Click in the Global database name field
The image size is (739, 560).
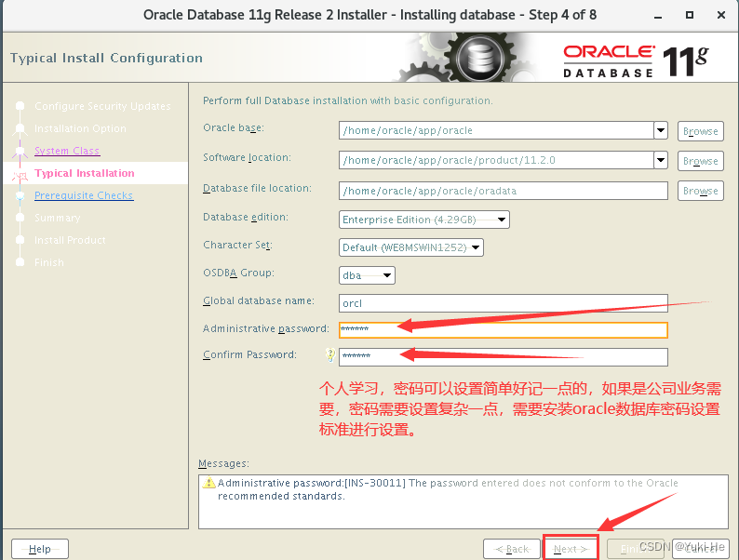[503, 303]
